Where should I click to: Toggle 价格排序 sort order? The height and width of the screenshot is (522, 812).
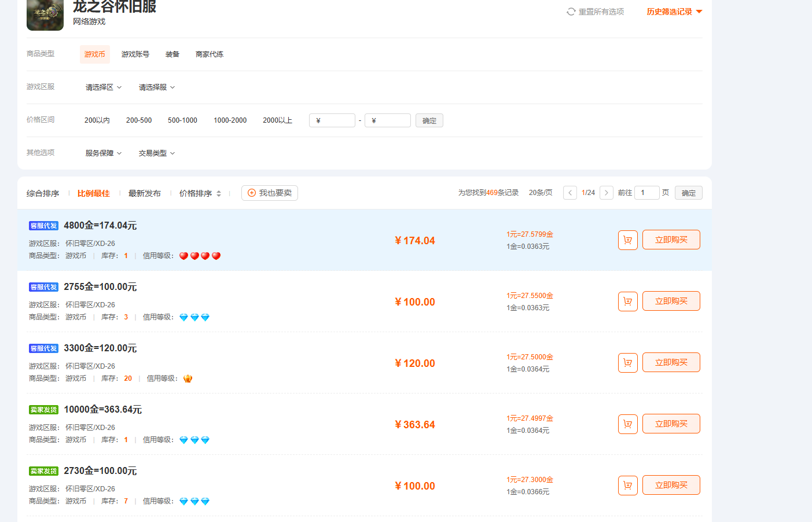[x=200, y=193]
